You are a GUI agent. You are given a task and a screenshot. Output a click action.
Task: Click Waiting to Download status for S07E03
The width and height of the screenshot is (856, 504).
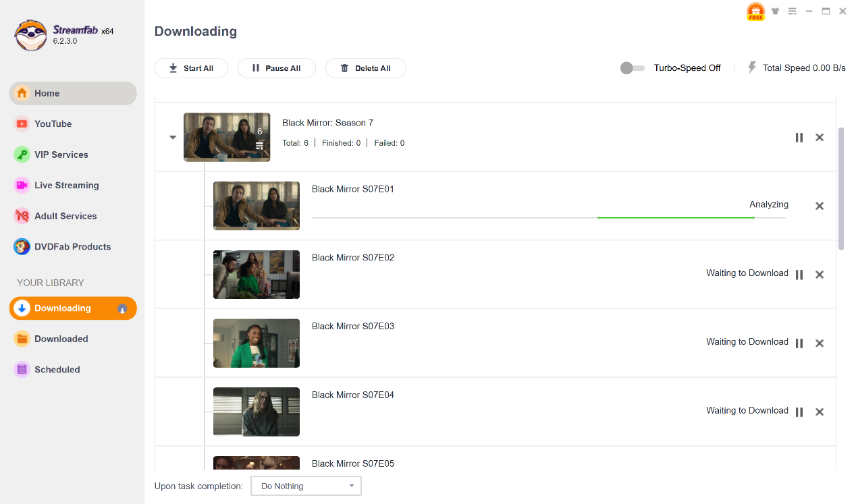(x=747, y=342)
